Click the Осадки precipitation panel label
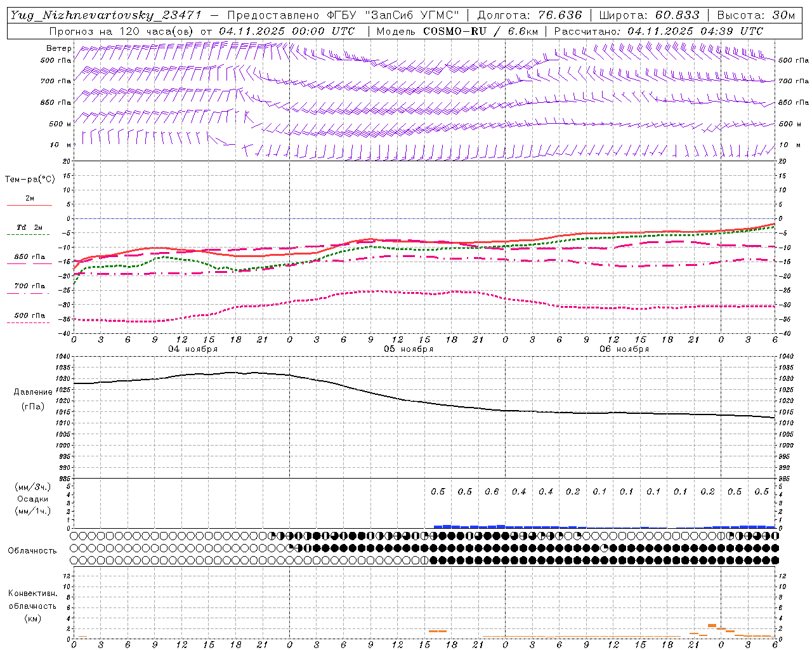This screenshot has width=812, height=650. point(33,499)
